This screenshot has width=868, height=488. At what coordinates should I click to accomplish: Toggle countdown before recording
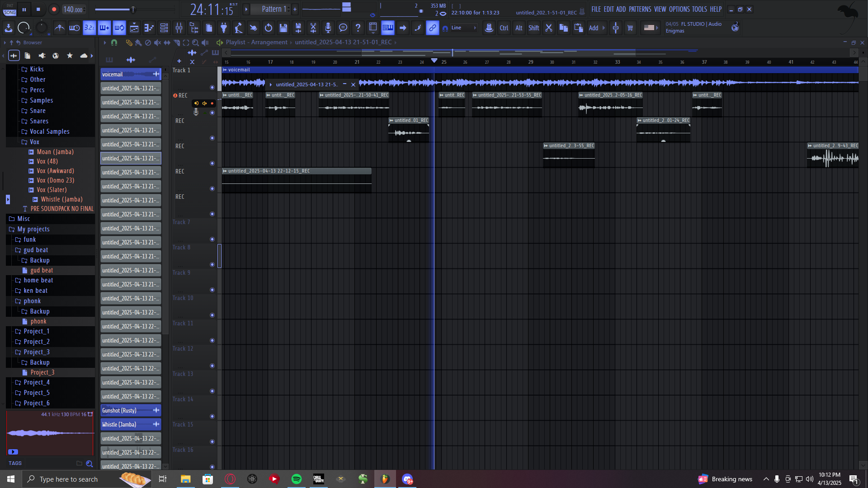click(x=89, y=28)
